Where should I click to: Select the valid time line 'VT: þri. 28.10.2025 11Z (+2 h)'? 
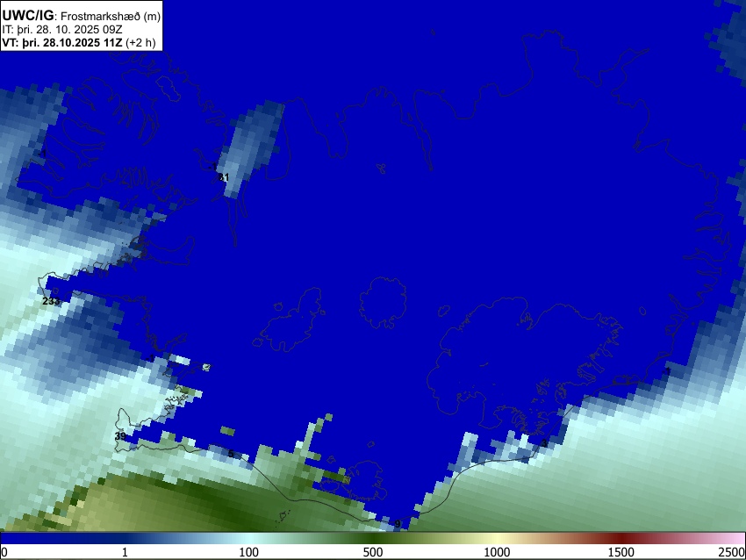click(x=79, y=42)
